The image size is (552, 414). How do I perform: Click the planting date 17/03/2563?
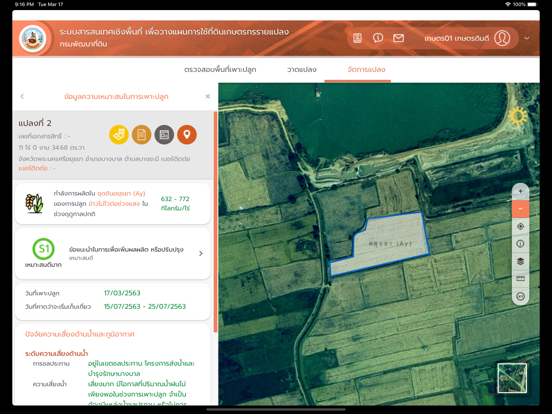[122, 293]
